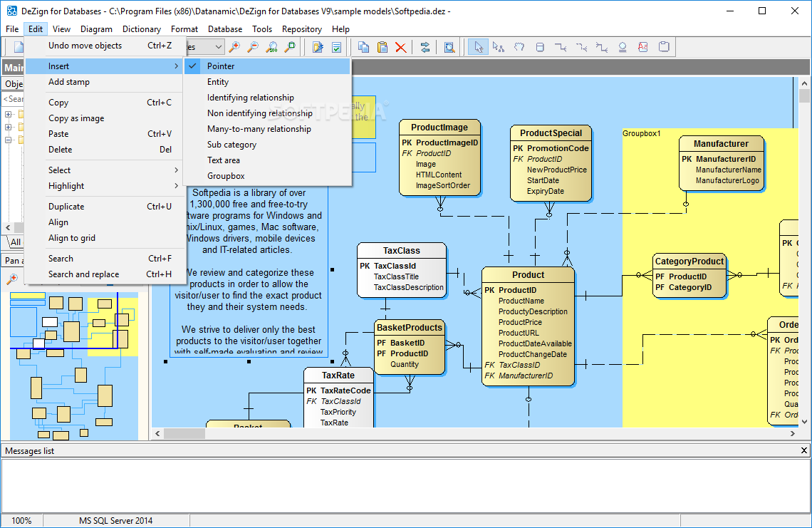Viewport: 812px width, 528px height.
Task: Click the magnifier icon in Pan panel
Action: (11, 279)
